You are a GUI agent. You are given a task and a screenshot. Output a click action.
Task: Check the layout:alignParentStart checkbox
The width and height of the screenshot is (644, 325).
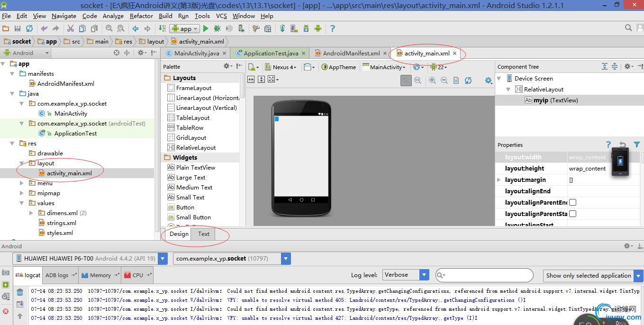pyautogui.click(x=572, y=214)
